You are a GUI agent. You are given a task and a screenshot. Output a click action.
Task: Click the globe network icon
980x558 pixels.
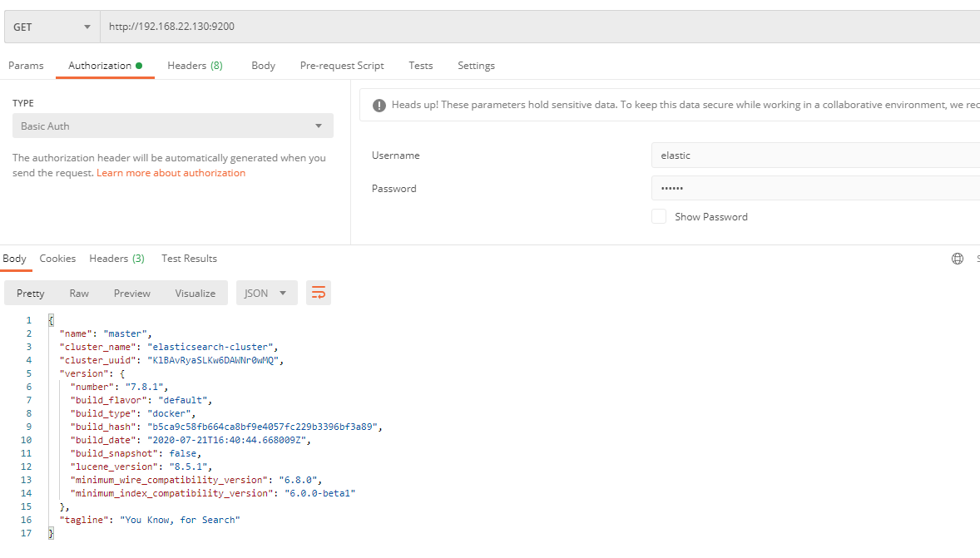958,259
